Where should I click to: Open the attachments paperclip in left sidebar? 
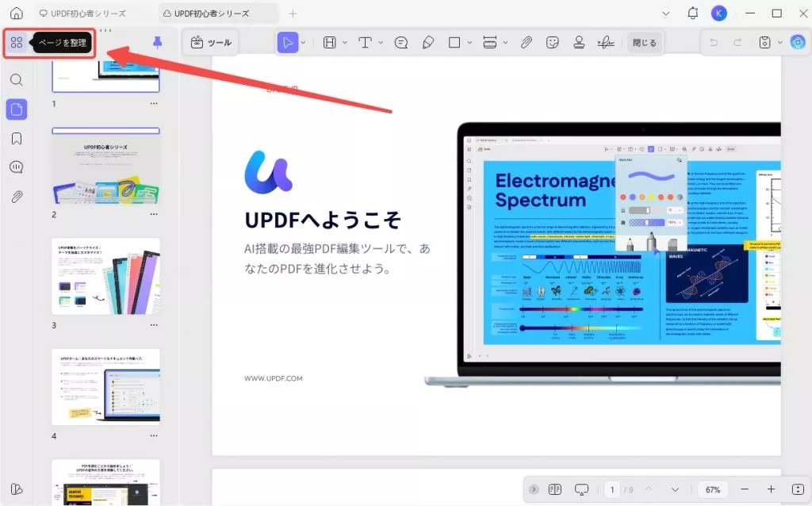coord(17,197)
